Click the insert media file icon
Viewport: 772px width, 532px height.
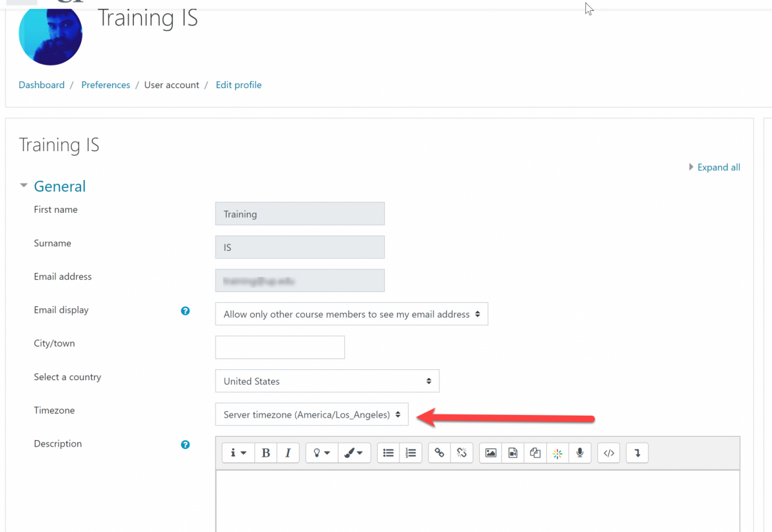[513, 453]
